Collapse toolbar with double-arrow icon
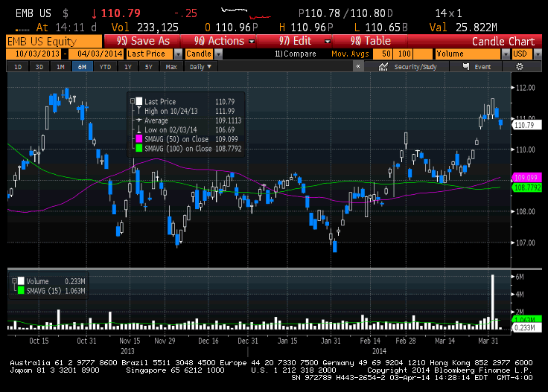Image resolution: width=548 pixels, height=392 pixels. coord(358,66)
